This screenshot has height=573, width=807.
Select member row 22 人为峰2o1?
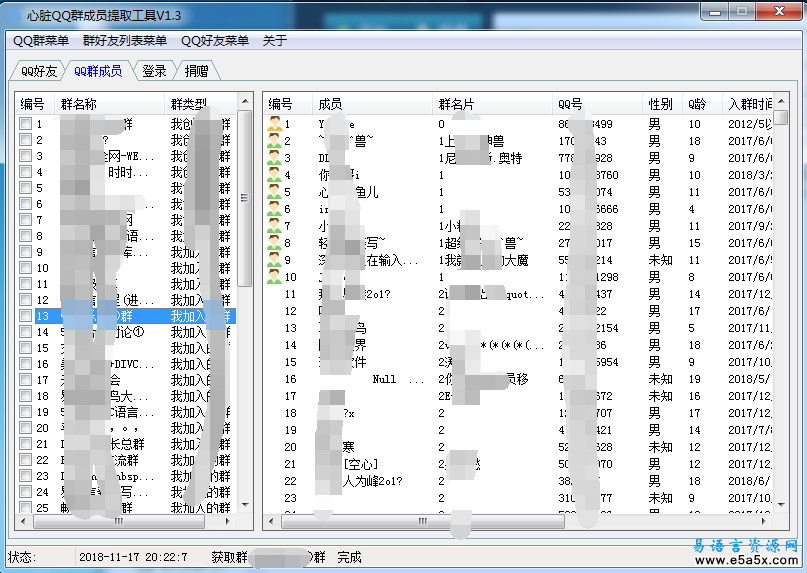click(519, 481)
